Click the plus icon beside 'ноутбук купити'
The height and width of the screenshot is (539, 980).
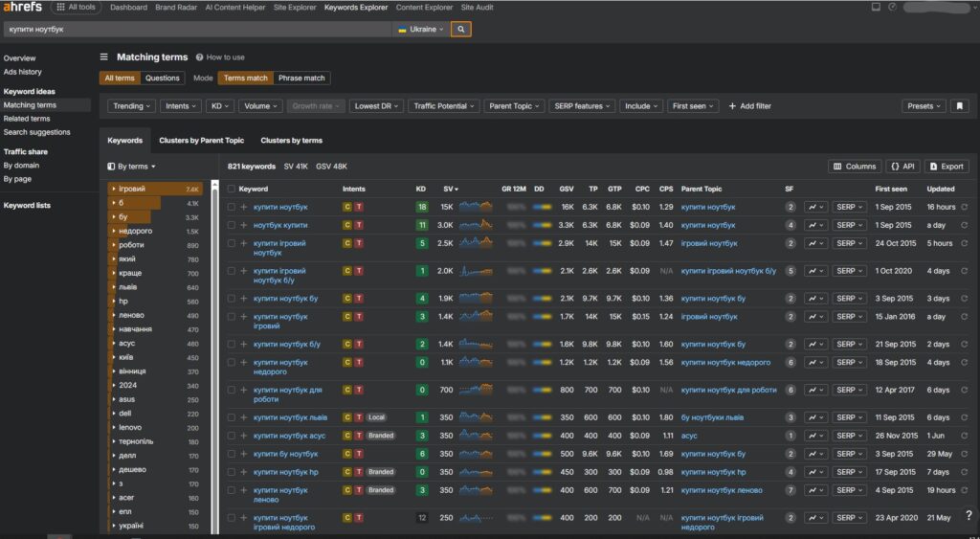pyautogui.click(x=244, y=225)
